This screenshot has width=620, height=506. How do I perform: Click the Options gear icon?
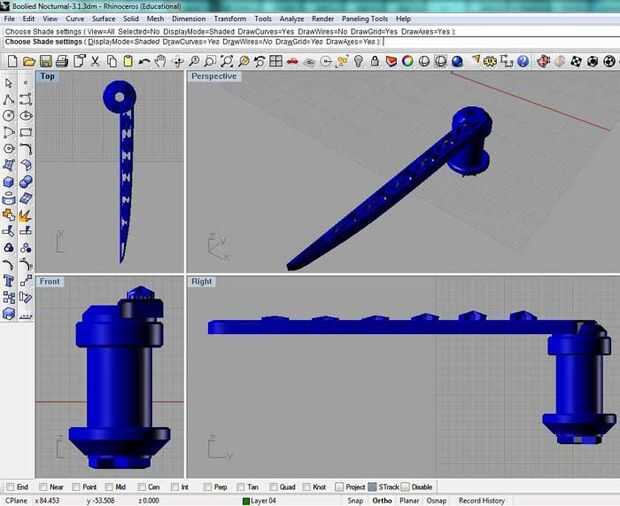coord(490,61)
